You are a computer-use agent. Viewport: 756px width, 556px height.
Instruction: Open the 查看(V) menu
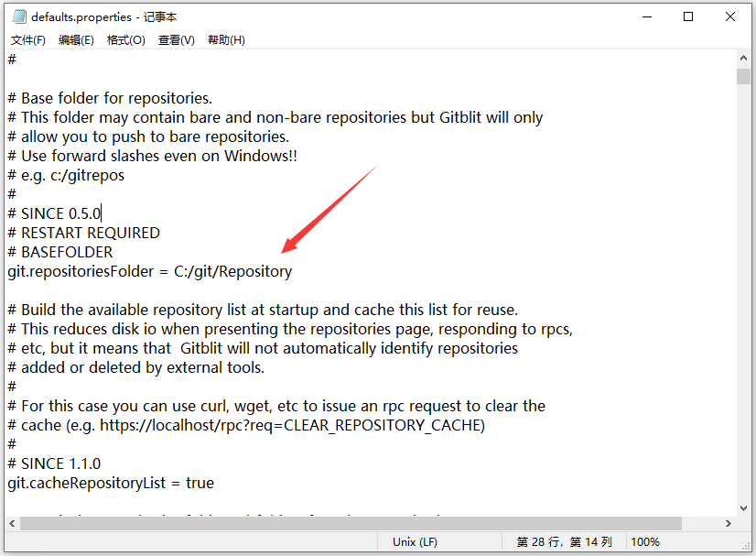[x=177, y=40]
